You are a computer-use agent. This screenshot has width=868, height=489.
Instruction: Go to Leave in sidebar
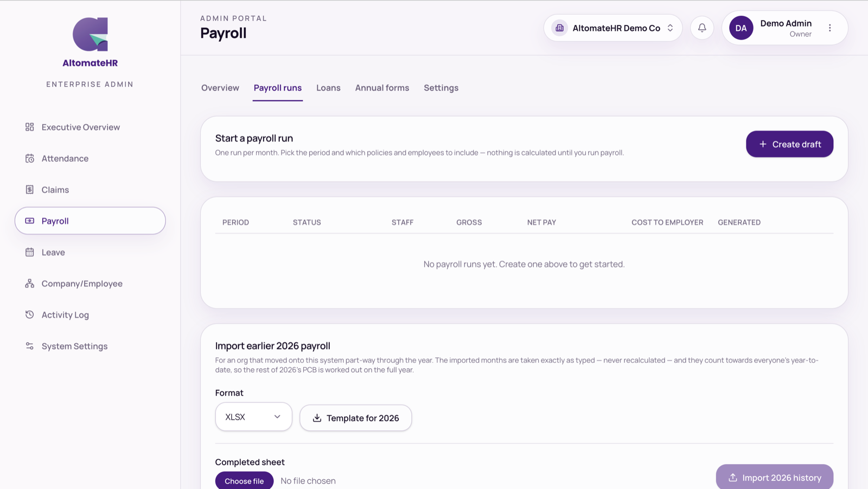tap(90, 252)
